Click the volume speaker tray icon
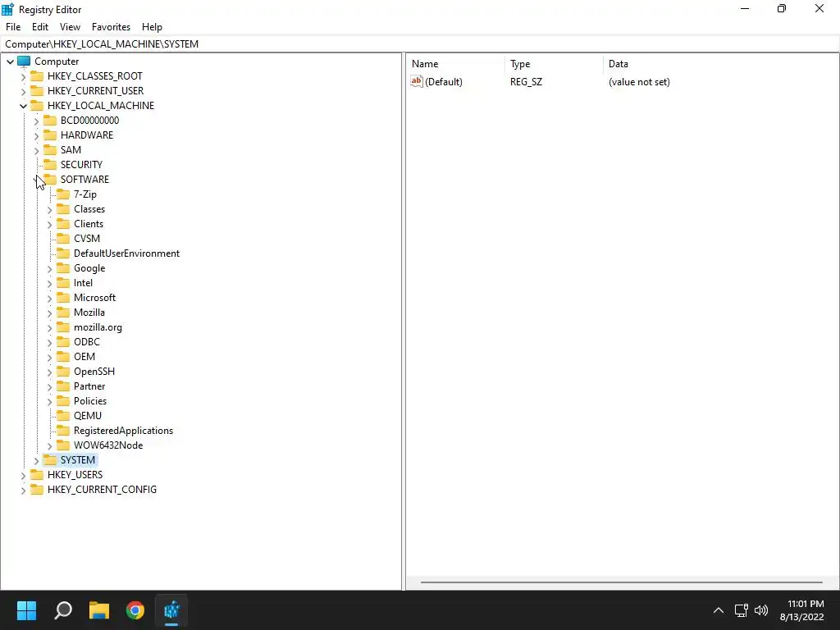840x630 pixels. click(x=760, y=610)
